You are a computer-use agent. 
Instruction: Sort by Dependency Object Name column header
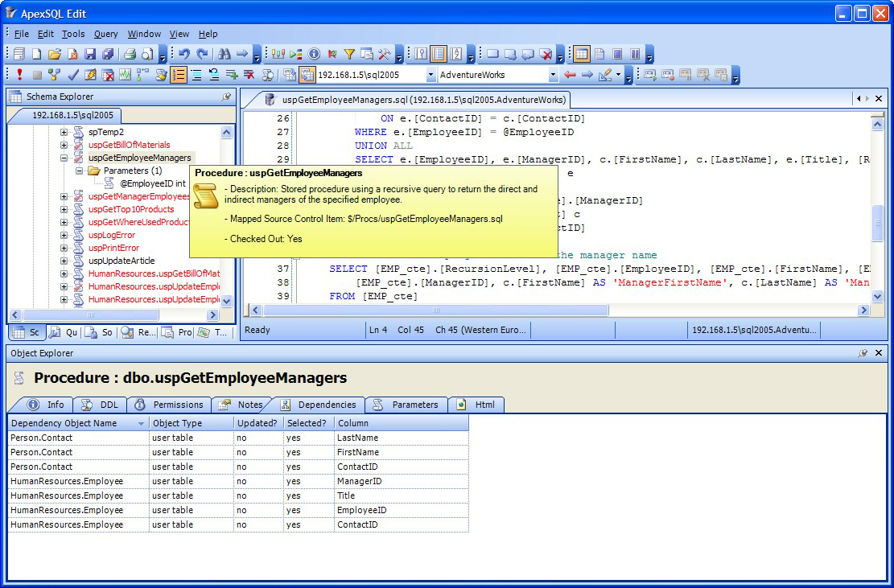click(x=78, y=423)
